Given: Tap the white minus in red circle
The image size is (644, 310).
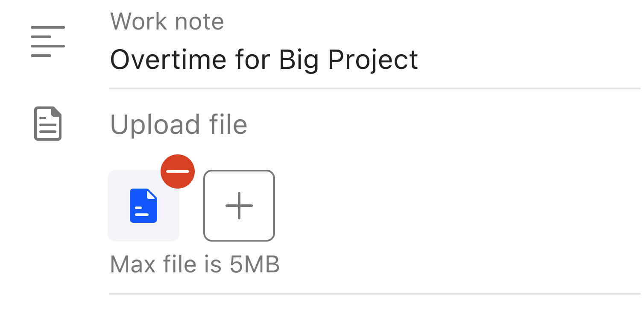Looking at the screenshot, I should coord(178,171).
